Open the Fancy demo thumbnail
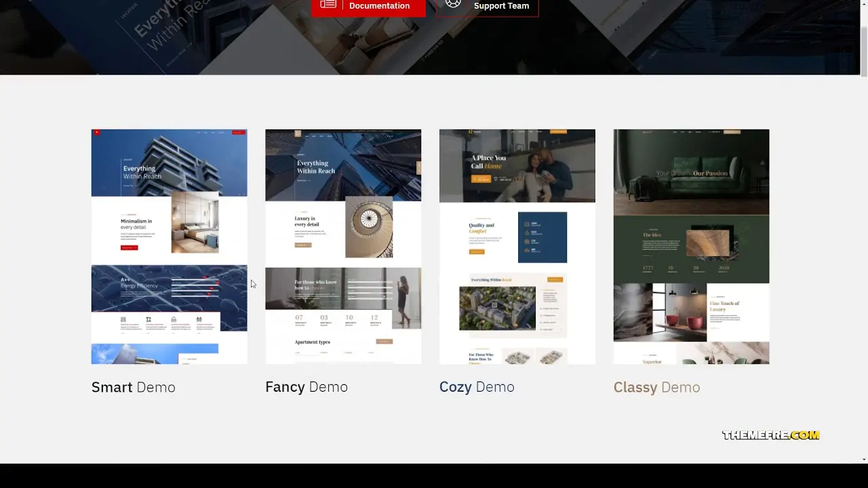The image size is (868, 488). [343, 247]
